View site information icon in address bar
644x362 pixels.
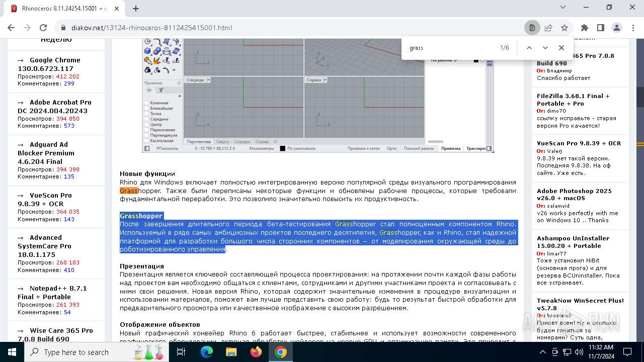tap(63, 28)
